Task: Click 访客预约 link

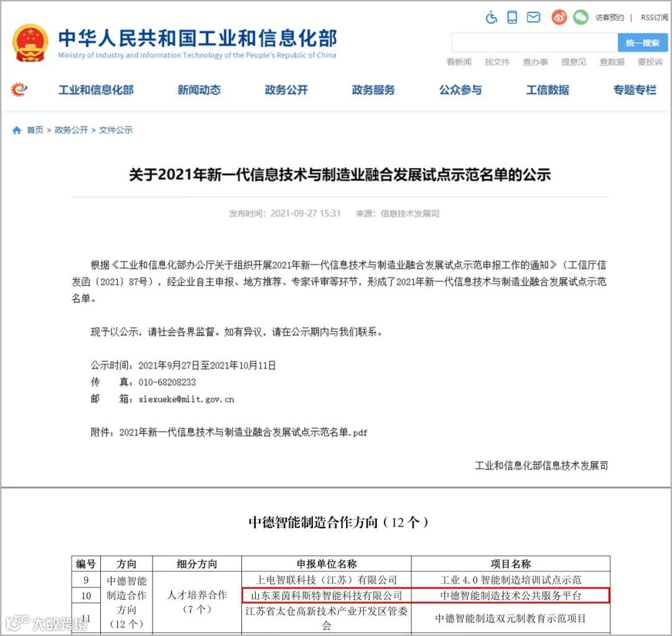Action: tap(609, 17)
